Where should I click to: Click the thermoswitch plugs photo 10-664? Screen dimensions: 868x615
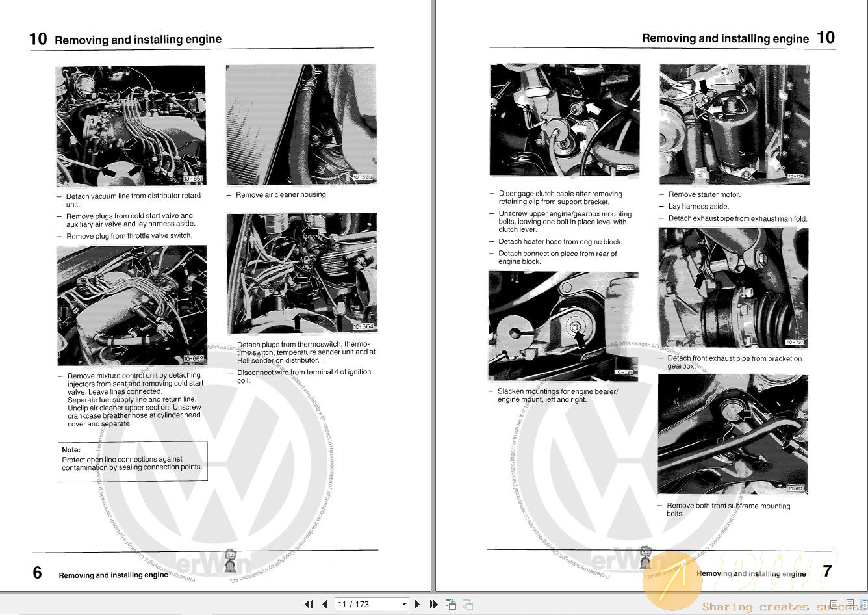(x=301, y=272)
